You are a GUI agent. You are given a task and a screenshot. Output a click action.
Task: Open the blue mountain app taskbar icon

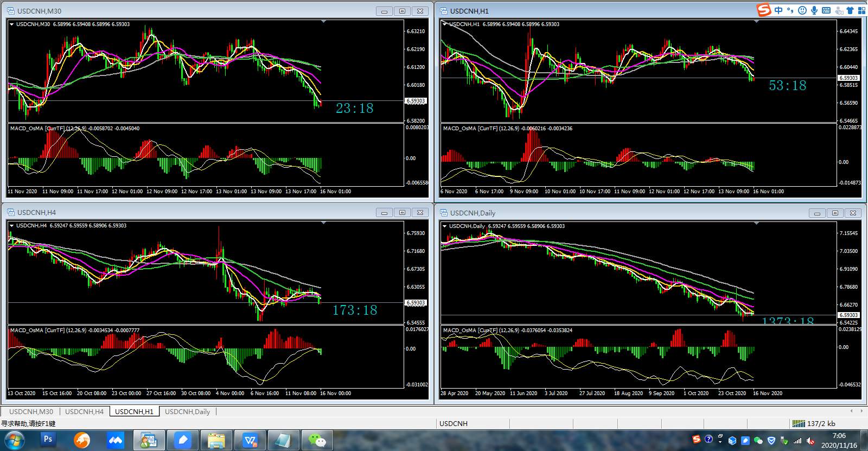click(x=115, y=440)
